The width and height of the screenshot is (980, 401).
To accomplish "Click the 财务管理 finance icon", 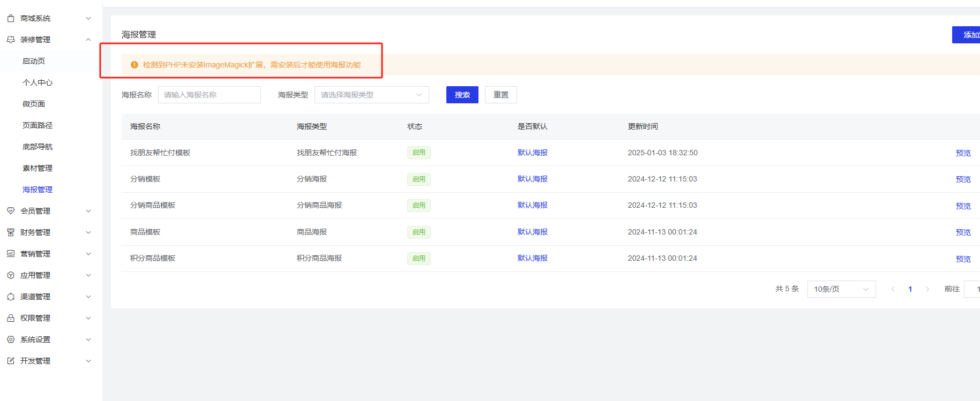I will point(11,232).
